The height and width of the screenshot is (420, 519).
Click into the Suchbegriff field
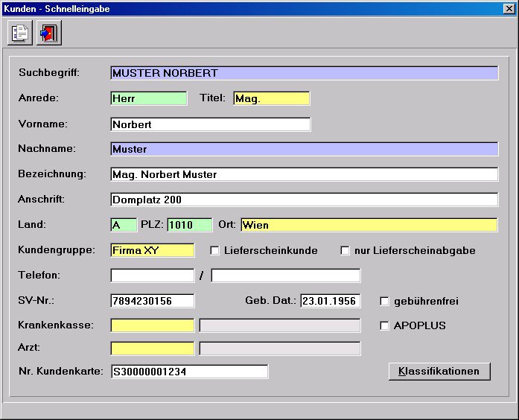click(x=305, y=73)
